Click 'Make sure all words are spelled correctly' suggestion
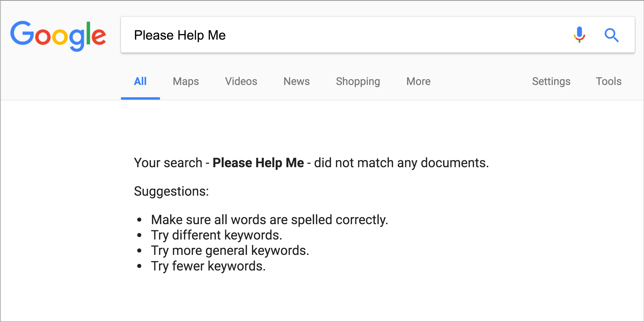This screenshot has width=644, height=322. (x=269, y=220)
